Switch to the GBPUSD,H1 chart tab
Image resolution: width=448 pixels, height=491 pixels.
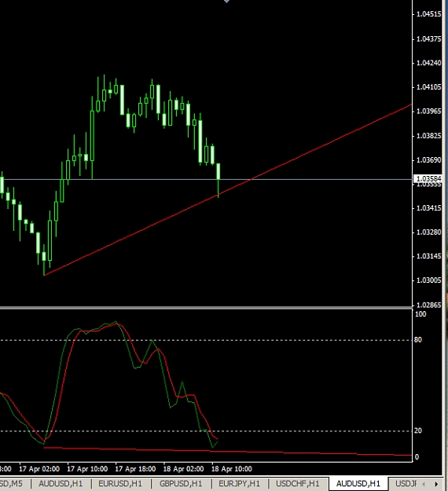coord(181,483)
